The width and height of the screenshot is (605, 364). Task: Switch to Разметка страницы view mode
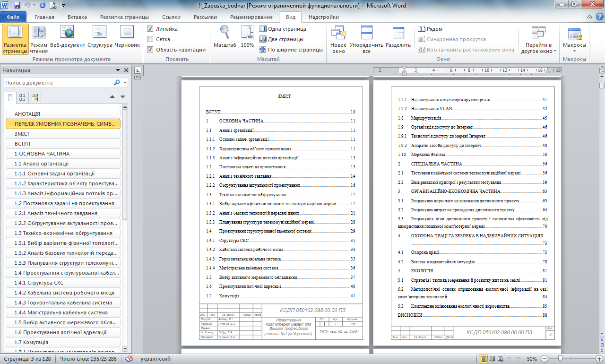point(15,39)
